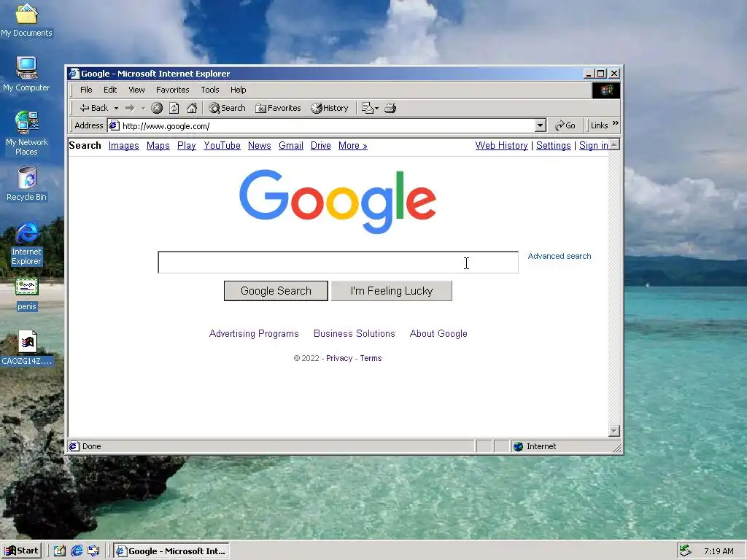Viewport: 747px width, 560px height.
Task: Select the Recycle Bin desktop icon
Action: pos(27,184)
